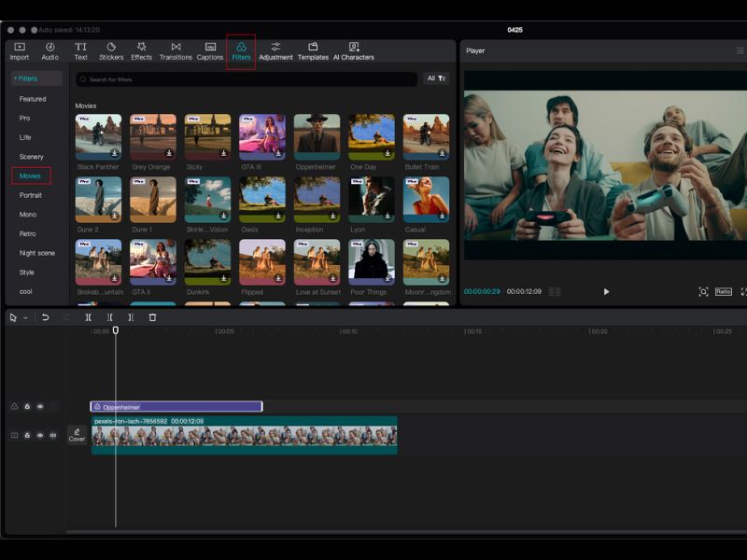Open the Text tools tab
The width and height of the screenshot is (747, 560).
click(80, 51)
